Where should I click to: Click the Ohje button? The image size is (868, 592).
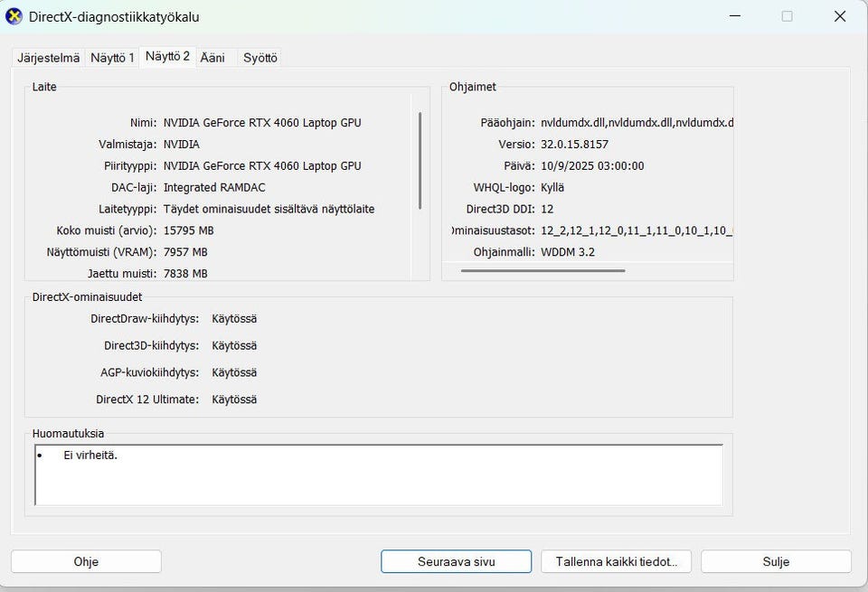(87, 561)
